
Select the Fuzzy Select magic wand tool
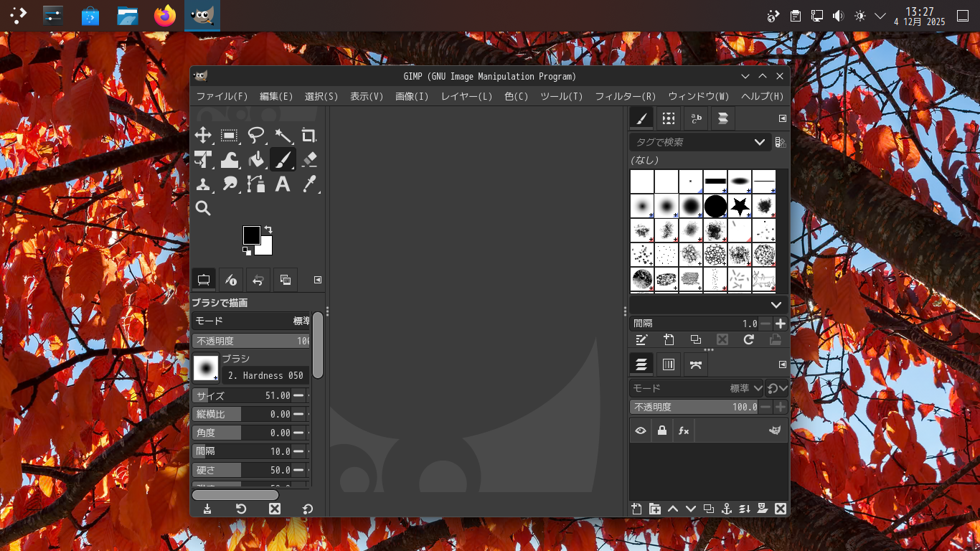coord(283,135)
